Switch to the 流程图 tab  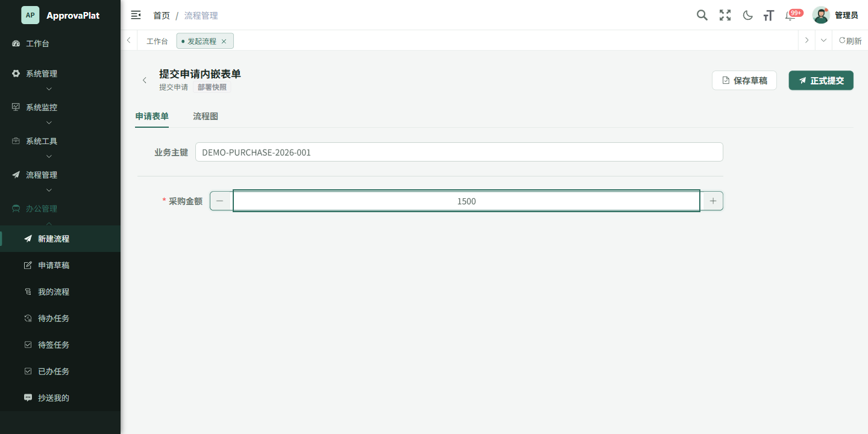click(206, 116)
